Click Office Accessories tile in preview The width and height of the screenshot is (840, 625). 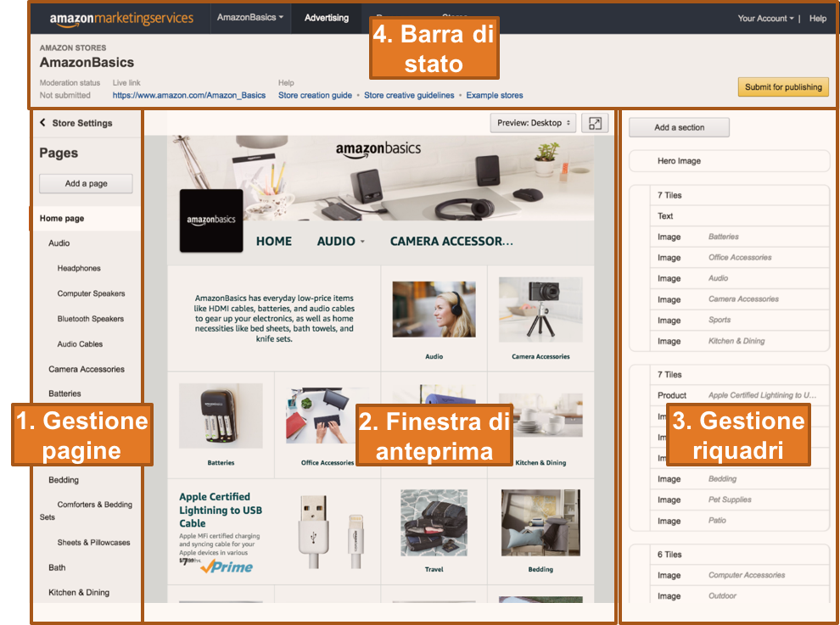328,423
